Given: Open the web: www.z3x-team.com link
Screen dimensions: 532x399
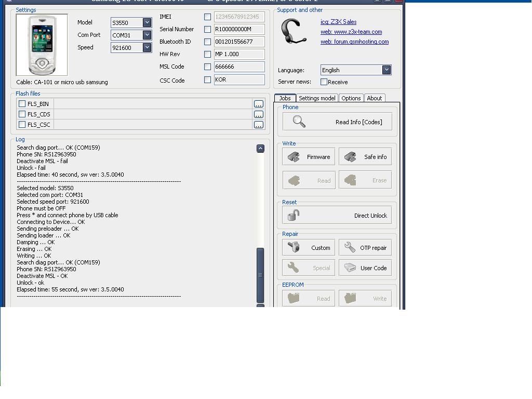Looking at the screenshot, I should [x=351, y=32].
